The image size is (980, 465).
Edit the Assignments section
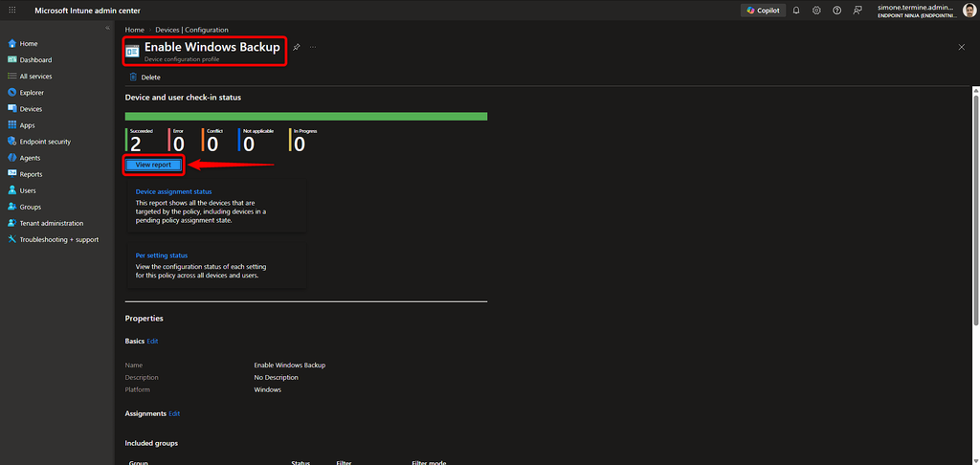174,413
